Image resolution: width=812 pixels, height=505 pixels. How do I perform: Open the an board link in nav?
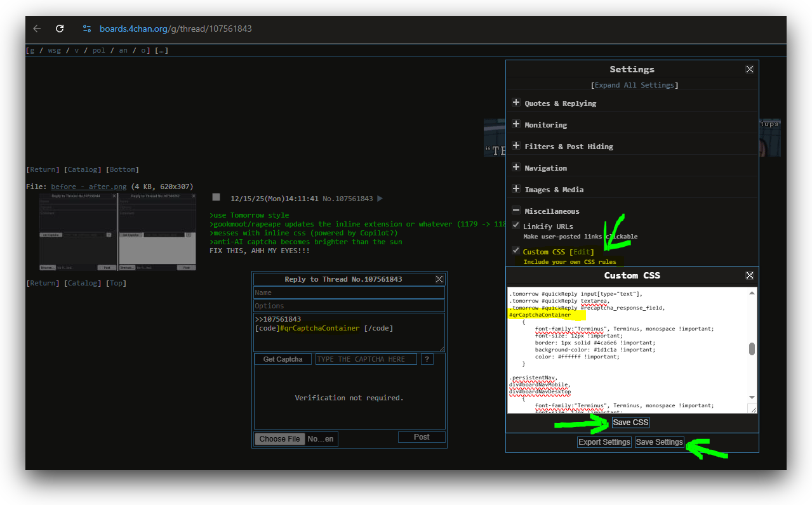point(123,50)
